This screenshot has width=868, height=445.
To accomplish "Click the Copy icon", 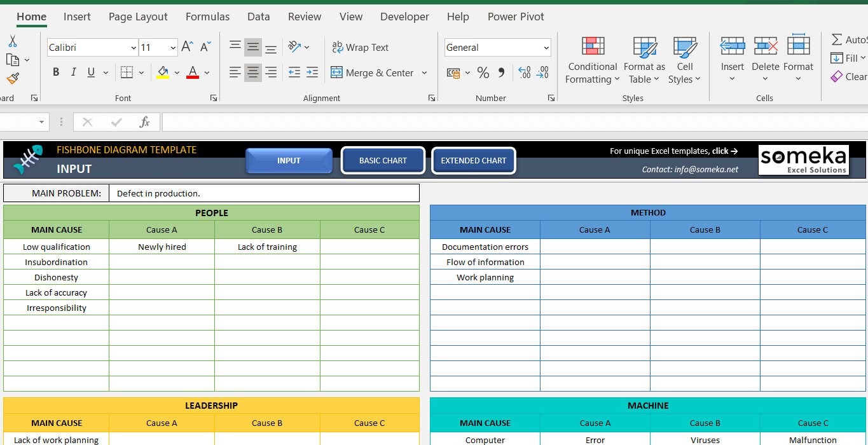I will (12, 60).
